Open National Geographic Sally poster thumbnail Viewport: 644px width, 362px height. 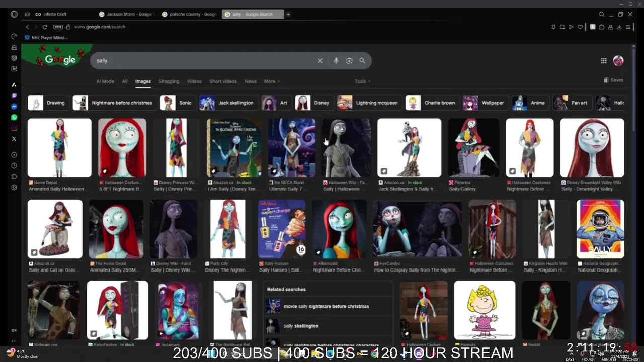click(x=600, y=229)
